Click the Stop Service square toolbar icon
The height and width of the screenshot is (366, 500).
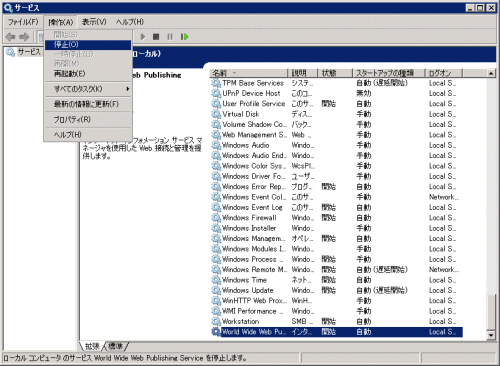pos(156,37)
